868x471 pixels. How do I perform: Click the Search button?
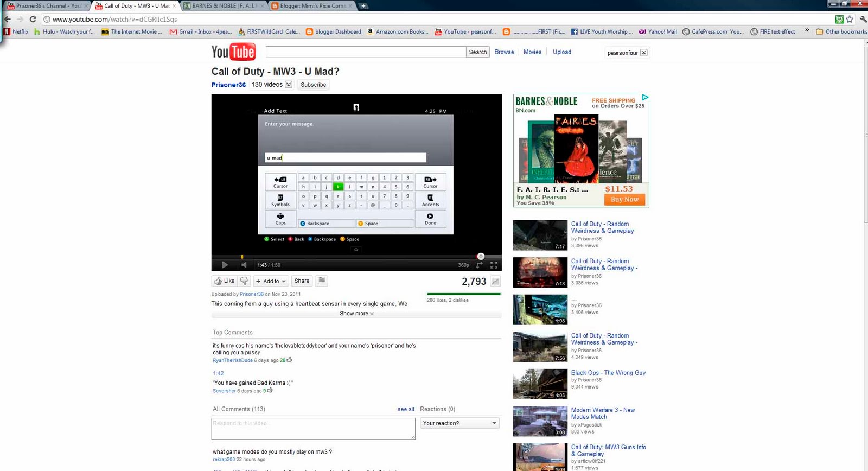478,52
